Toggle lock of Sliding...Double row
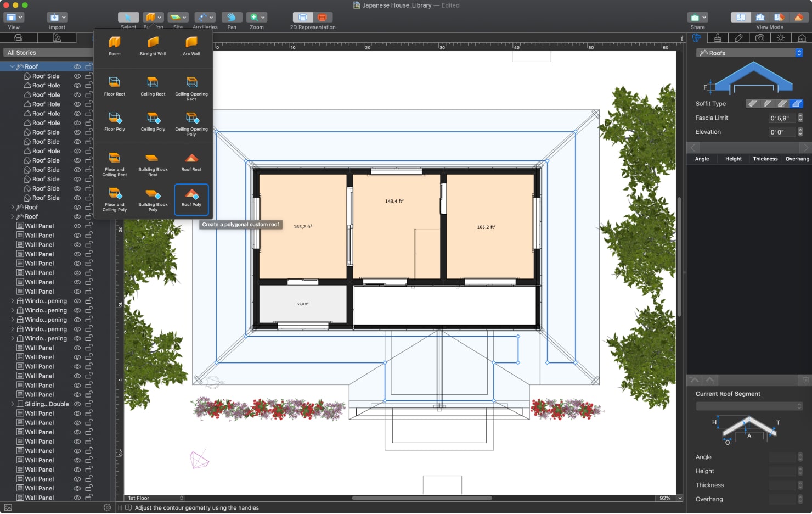 click(x=88, y=404)
